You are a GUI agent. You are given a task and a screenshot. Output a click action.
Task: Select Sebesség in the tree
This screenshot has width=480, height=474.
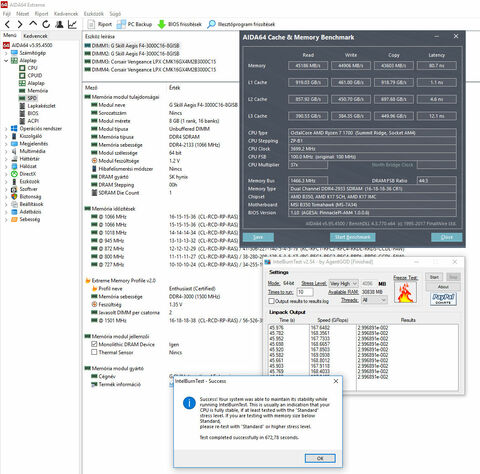coord(26,220)
